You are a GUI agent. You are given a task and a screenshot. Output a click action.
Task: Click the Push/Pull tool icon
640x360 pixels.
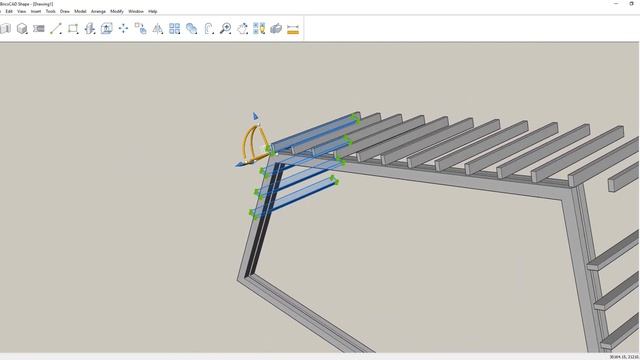tap(107, 28)
